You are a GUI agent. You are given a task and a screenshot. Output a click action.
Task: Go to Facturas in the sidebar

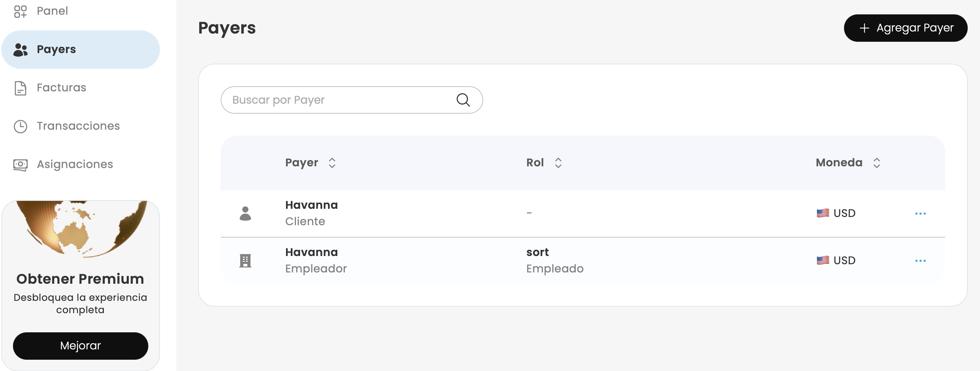point(61,88)
